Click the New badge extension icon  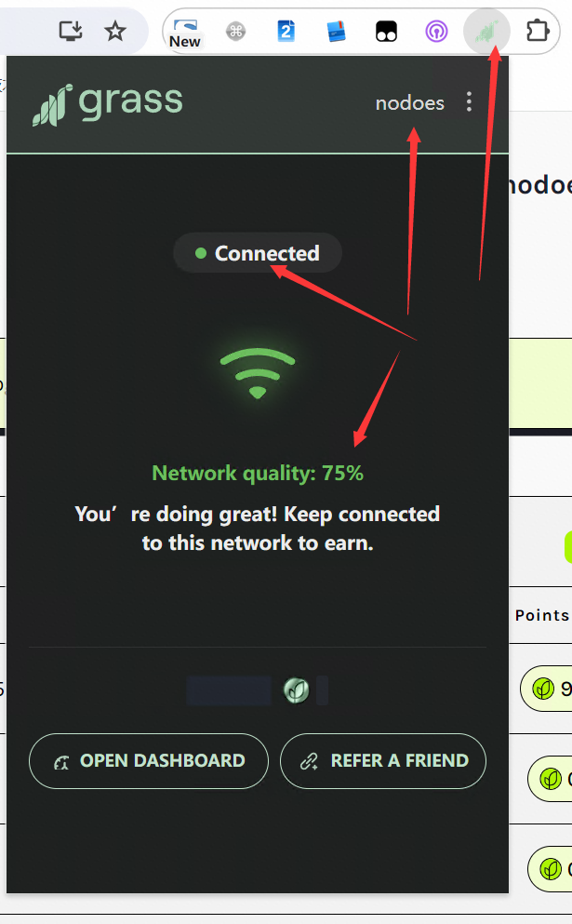click(185, 33)
